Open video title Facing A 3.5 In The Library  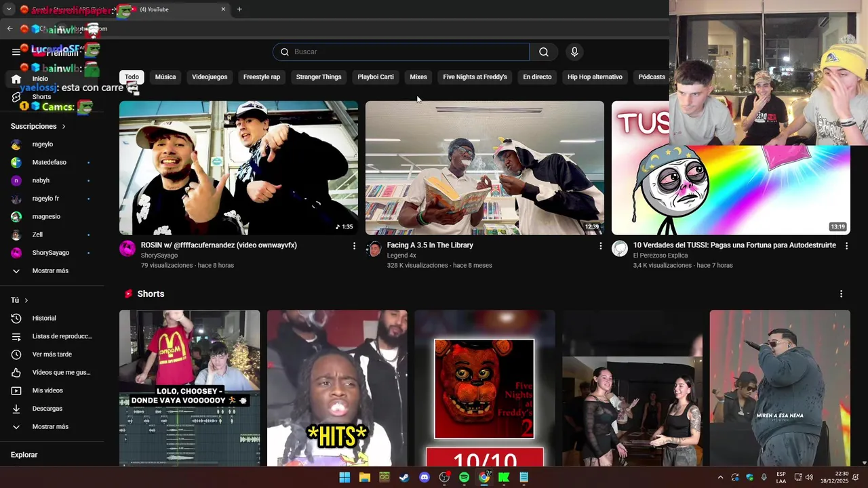point(430,245)
